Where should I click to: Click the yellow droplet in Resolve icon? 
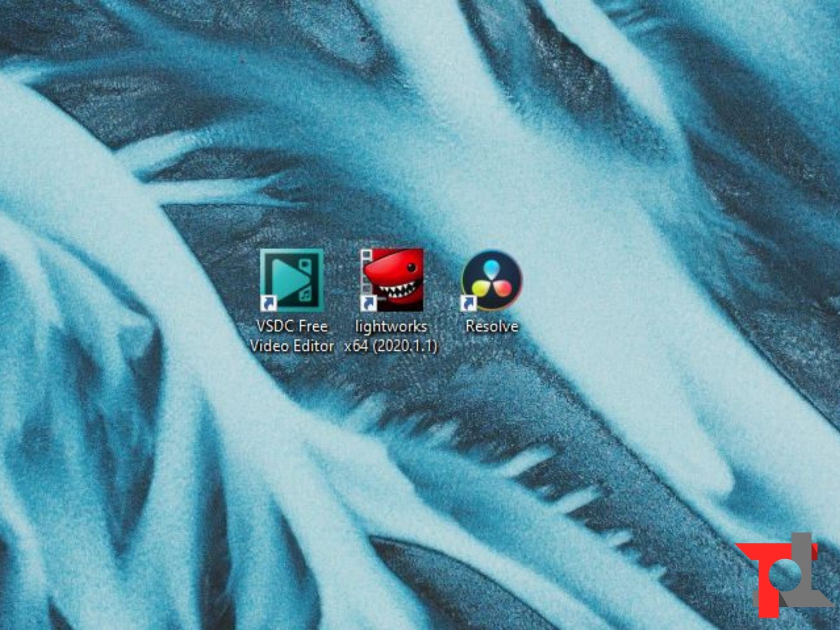[x=480, y=287]
